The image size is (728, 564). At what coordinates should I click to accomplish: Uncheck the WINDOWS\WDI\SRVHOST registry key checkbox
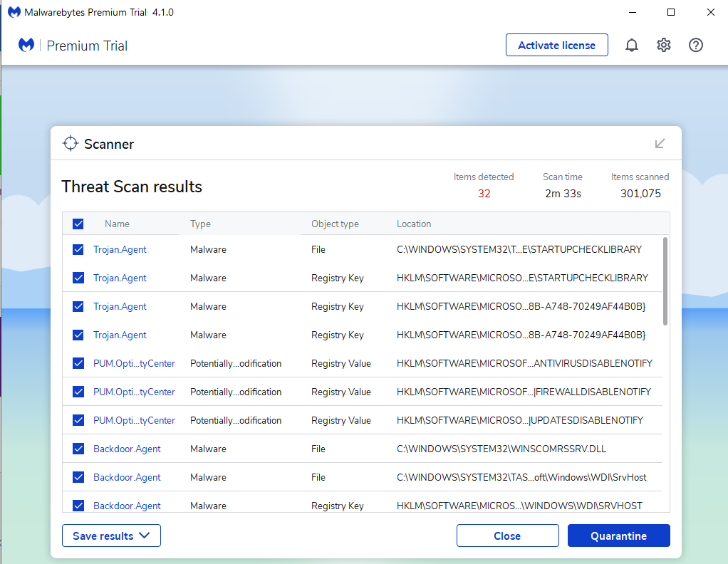78,506
